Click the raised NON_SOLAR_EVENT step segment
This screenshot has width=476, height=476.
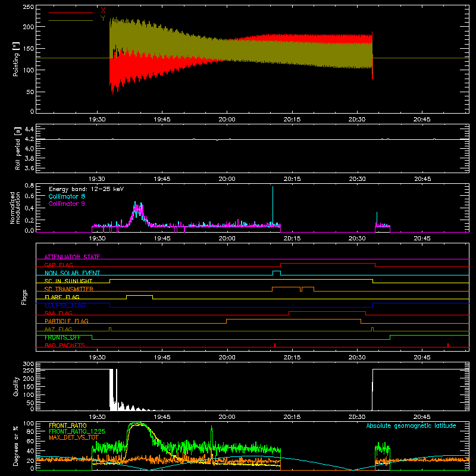277,271
